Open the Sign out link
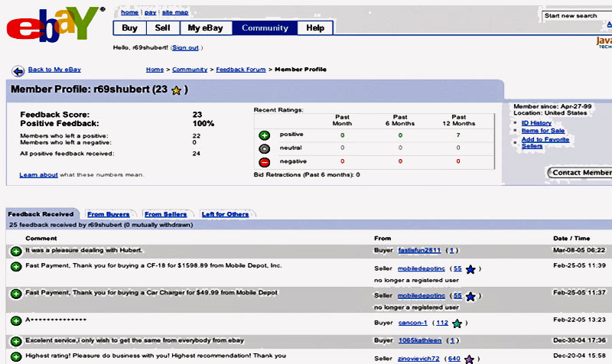The width and height of the screenshot is (612, 364). (185, 47)
